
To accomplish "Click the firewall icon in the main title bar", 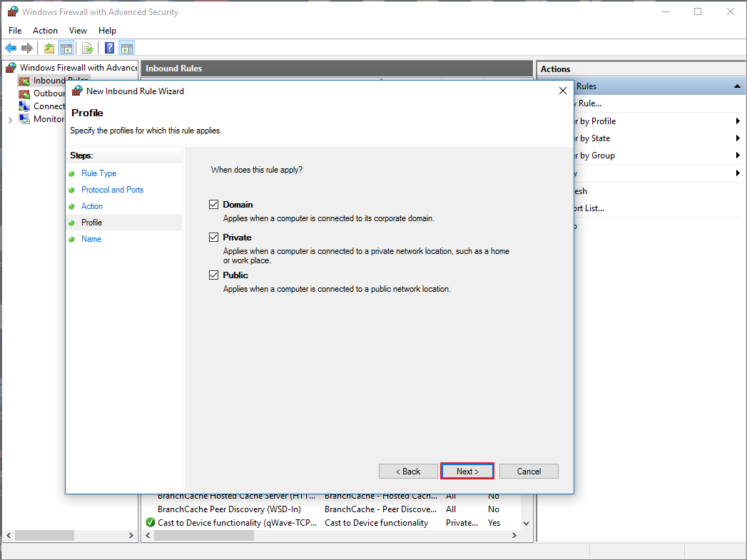I will pyautogui.click(x=12, y=11).
